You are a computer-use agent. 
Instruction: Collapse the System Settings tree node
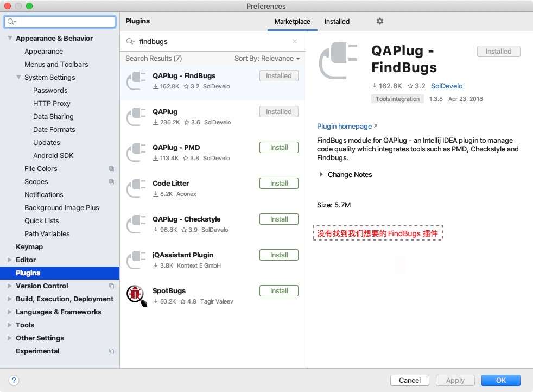(x=18, y=77)
